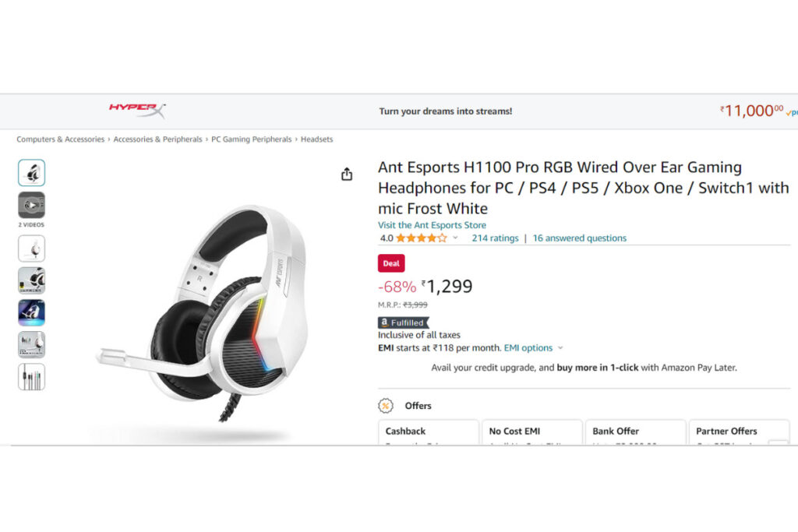Viewport: 798px width, 532px height.
Task: Play the product videos thumbnail
Action: (31, 205)
